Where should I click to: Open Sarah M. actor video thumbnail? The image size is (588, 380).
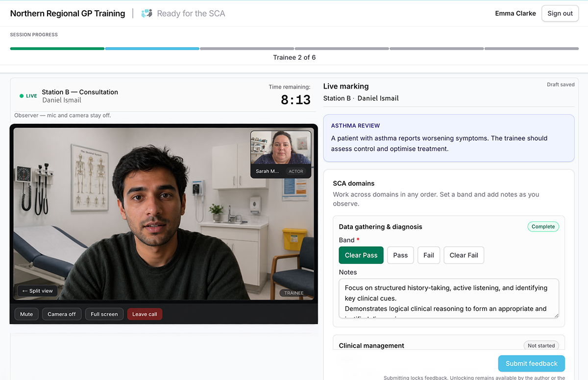point(280,152)
